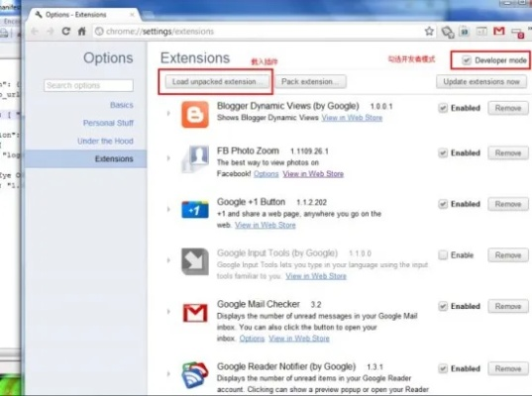Click the home icon in toolbar
Image resolution: width=532 pixels, height=396 pixels.
pos(82,32)
